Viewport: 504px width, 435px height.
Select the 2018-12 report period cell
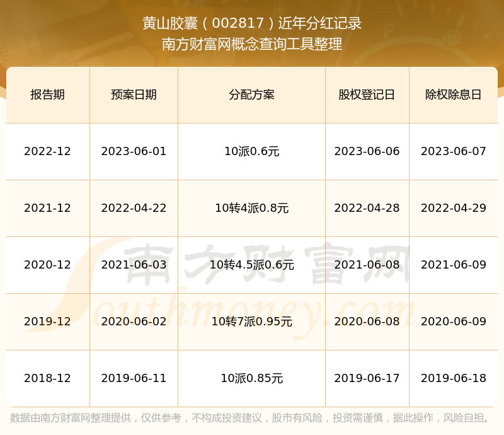tap(48, 378)
